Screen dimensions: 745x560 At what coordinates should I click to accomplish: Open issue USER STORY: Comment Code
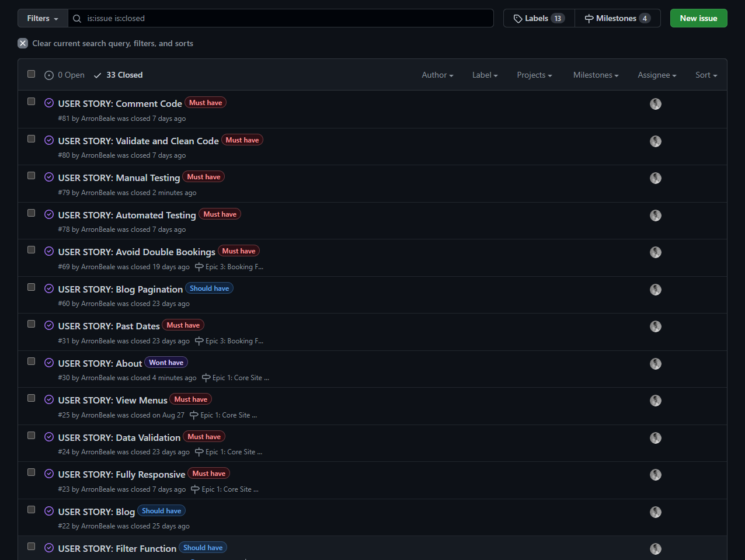pos(120,103)
